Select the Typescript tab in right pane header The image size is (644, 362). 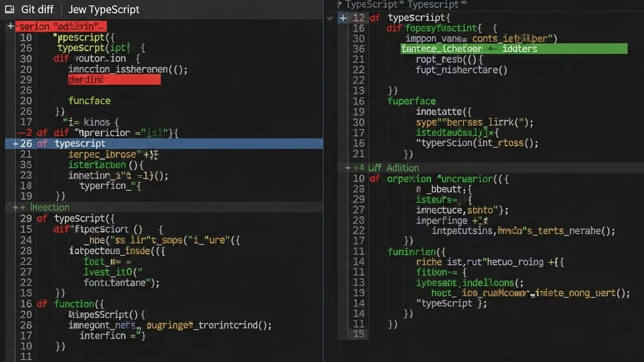[433, 5]
